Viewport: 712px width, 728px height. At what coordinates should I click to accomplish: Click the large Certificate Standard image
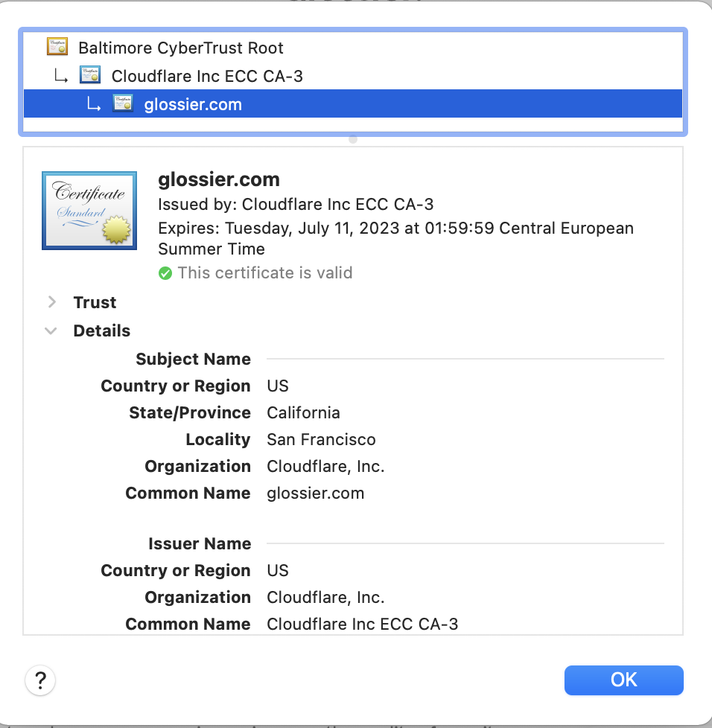tap(89, 211)
